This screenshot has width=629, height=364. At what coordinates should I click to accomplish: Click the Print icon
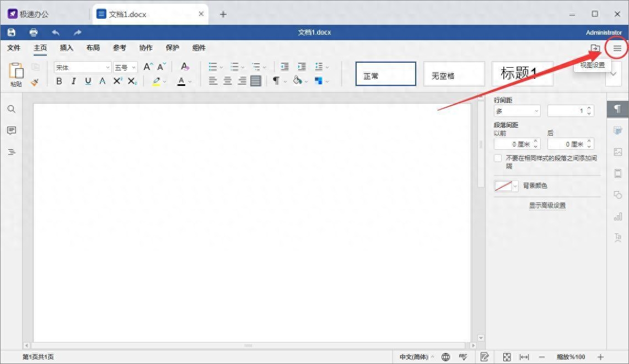33,32
